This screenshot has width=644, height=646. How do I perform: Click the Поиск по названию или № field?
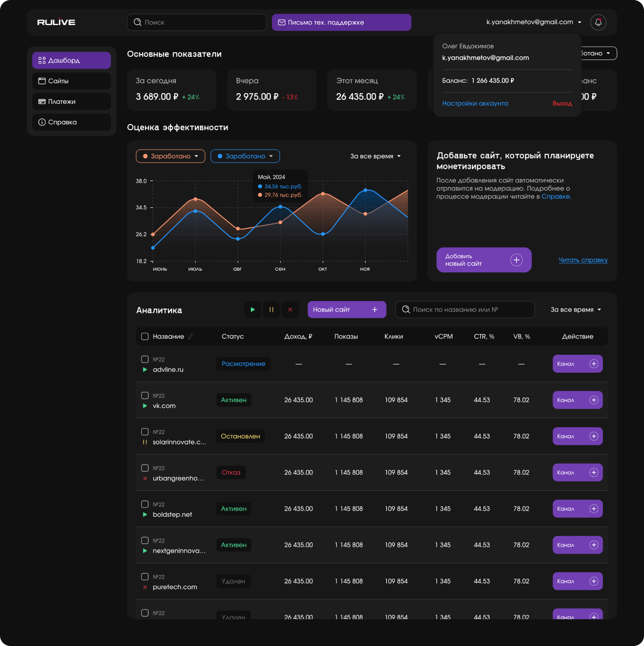(465, 310)
